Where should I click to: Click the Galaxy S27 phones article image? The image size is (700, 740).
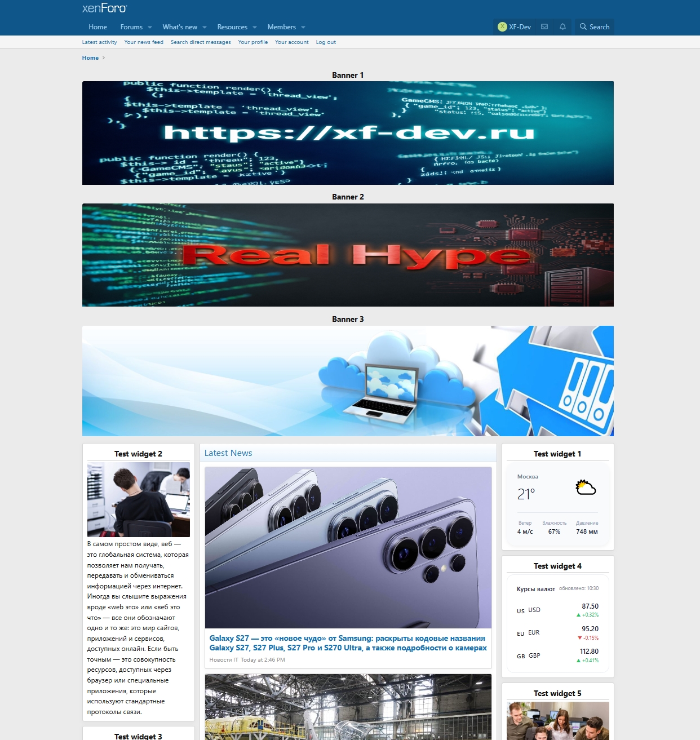point(348,547)
